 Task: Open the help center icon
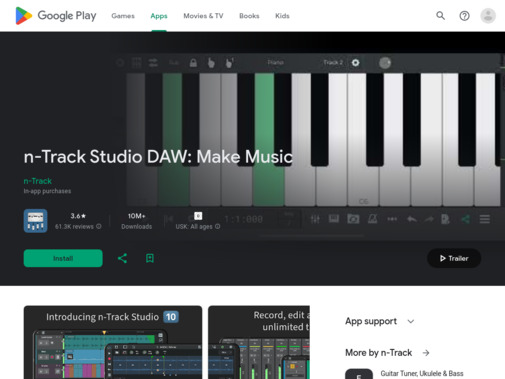[464, 16]
